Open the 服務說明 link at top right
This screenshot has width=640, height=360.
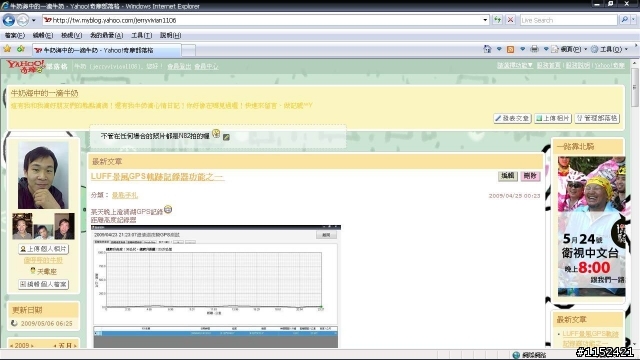pyautogui.click(x=578, y=65)
